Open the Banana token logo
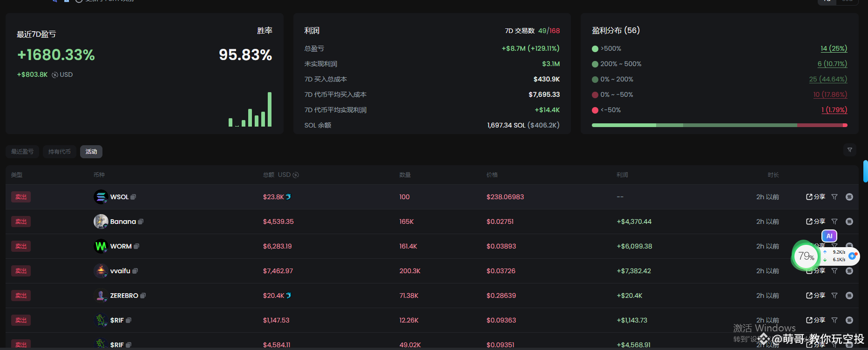Image resolution: width=868 pixels, height=350 pixels. point(101,222)
